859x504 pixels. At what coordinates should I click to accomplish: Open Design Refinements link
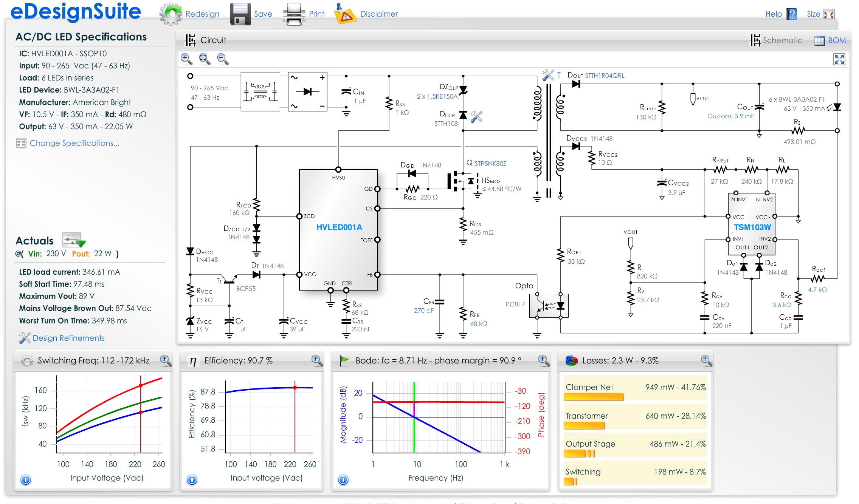tap(68, 338)
